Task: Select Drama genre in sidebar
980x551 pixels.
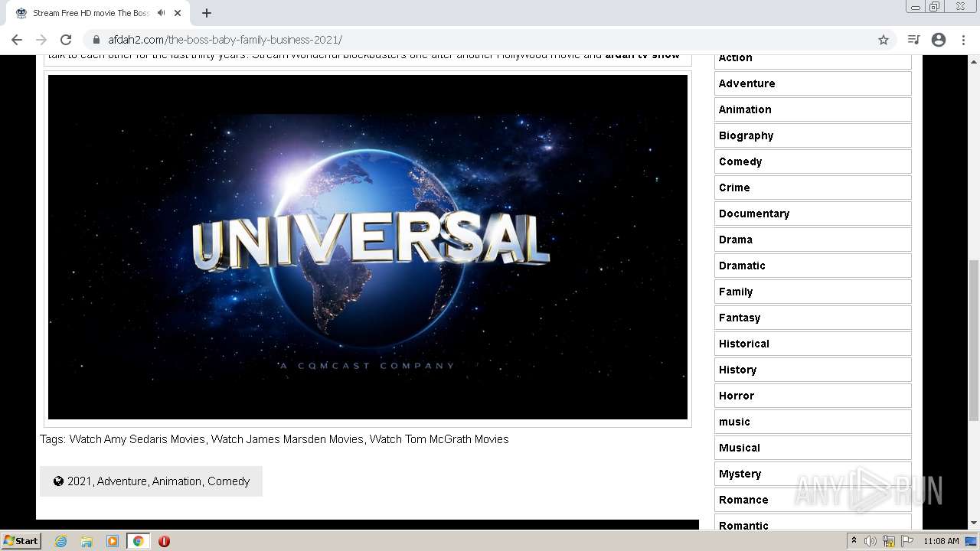Action: [812, 240]
